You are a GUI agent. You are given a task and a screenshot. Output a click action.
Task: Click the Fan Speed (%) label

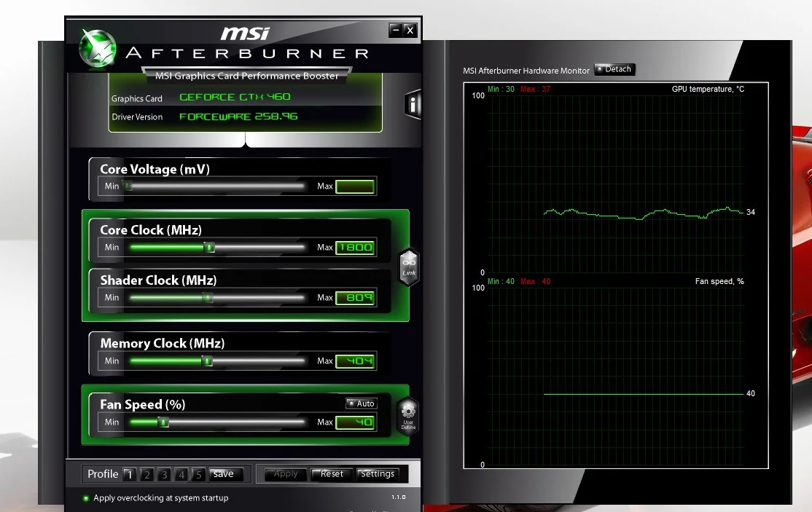142,404
